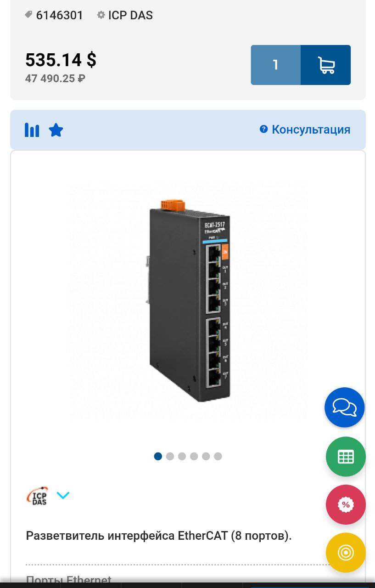Jump to last carousel dot
The image size is (375, 588).
pyautogui.click(x=218, y=456)
